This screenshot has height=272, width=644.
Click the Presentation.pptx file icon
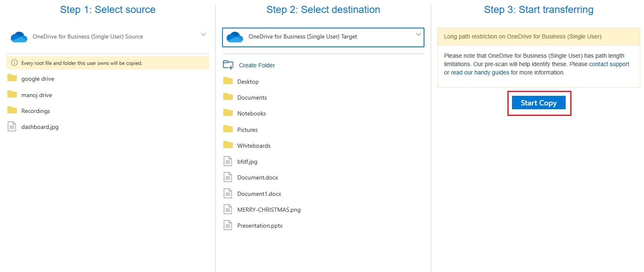228,225
